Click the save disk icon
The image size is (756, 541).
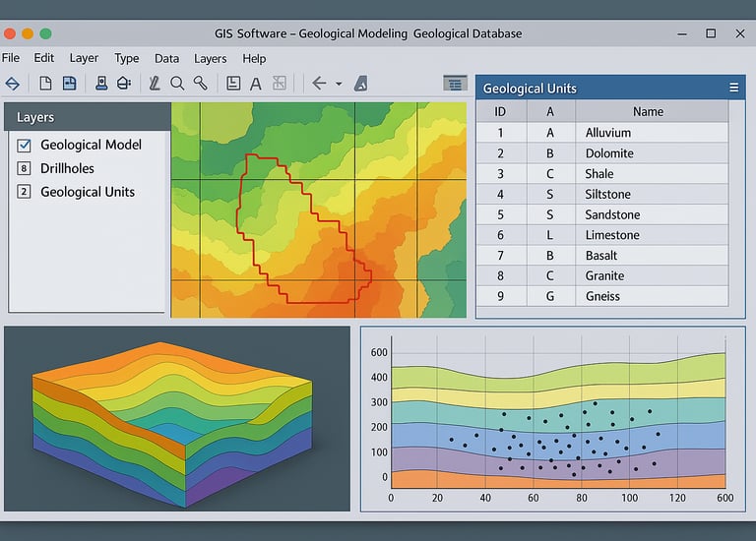point(70,84)
